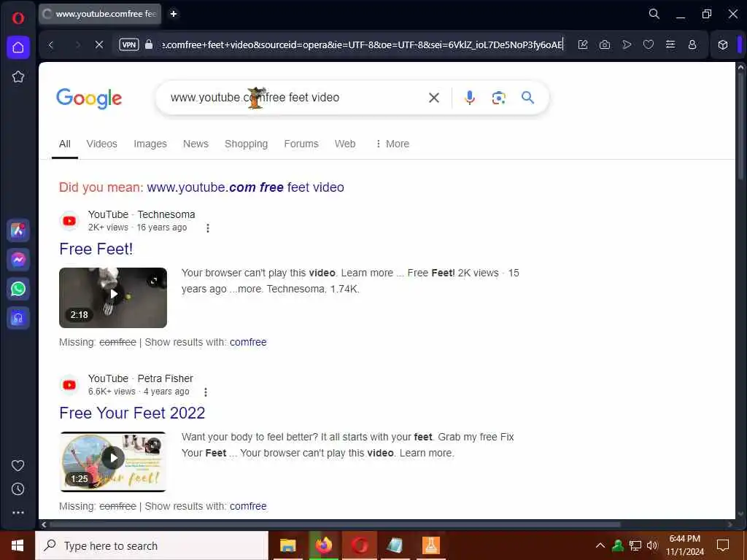
Task: Open the taskbar clock showing 6:44 PM
Action: pyautogui.click(x=684, y=545)
